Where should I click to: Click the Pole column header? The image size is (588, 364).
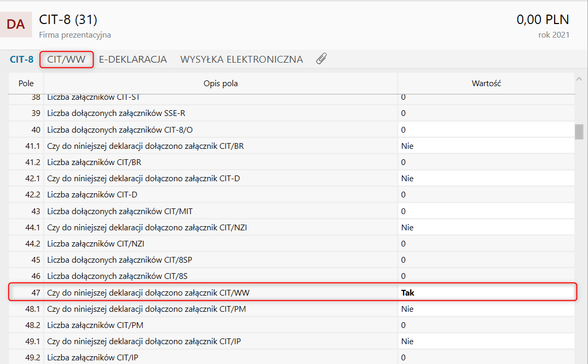pyautogui.click(x=26, y=84)
